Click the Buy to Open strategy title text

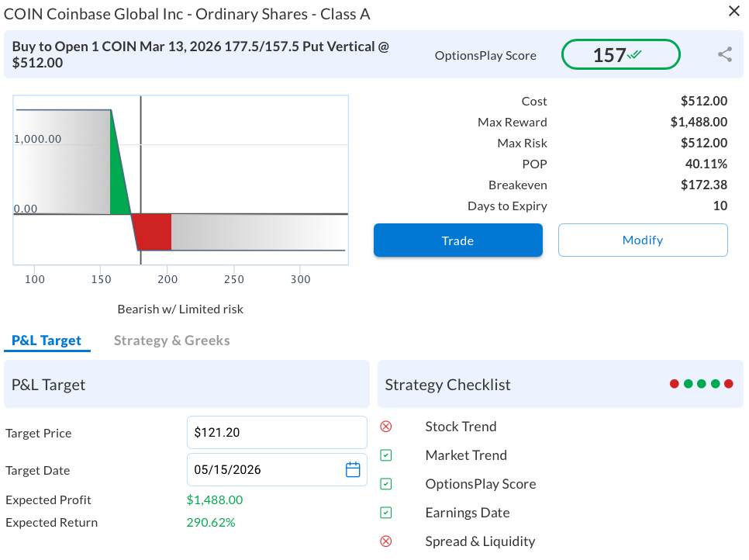201,54
